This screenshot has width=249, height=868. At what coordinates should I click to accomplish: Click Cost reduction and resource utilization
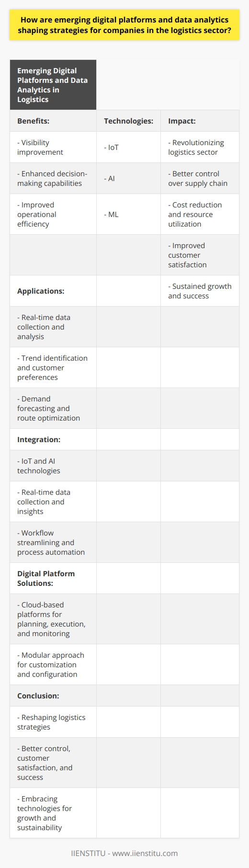point(195,214)
